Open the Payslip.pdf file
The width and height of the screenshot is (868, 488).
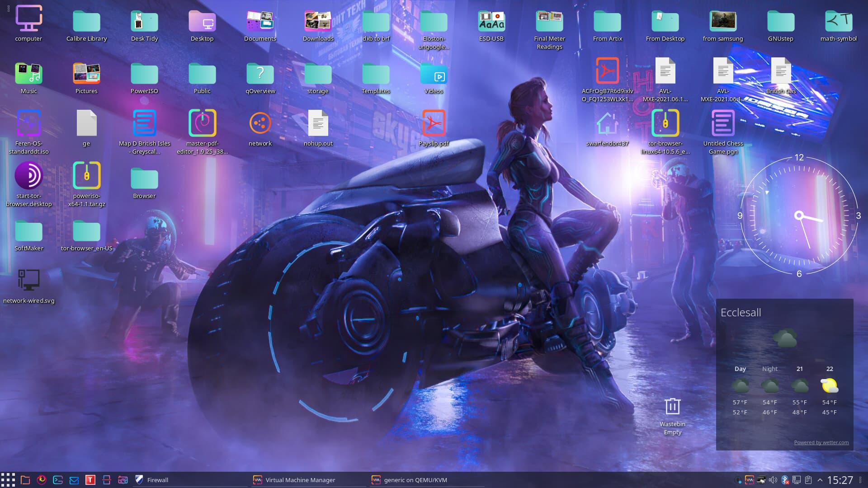[x=434, y=129]
